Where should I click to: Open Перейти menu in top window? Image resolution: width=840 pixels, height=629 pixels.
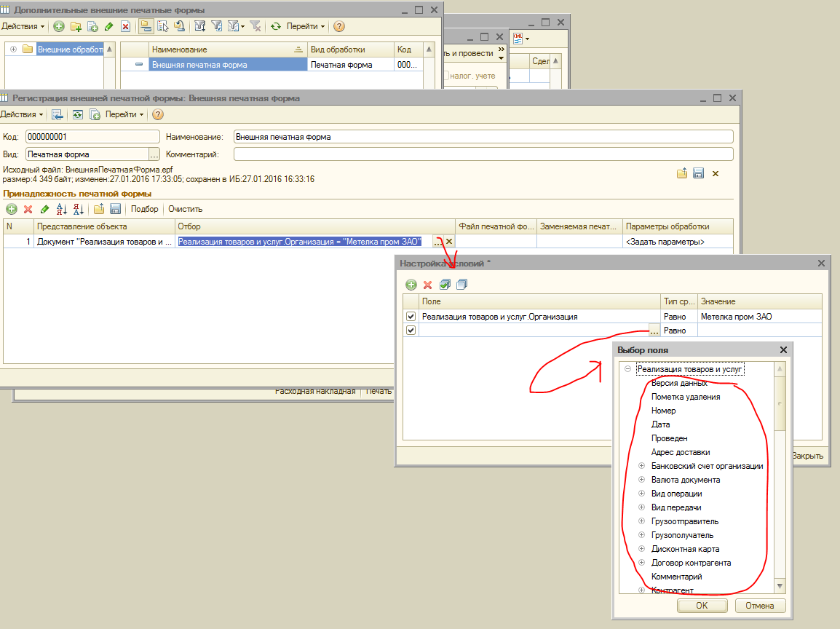pos(306,26)
